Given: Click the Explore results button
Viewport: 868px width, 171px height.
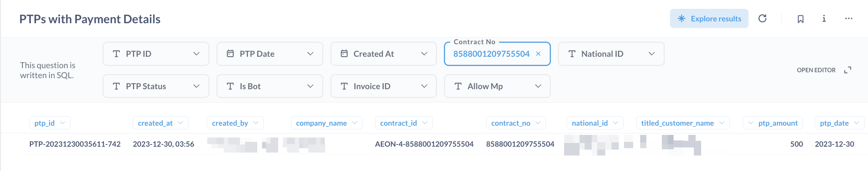Looking at the screenshot, I should click(709, 18).
